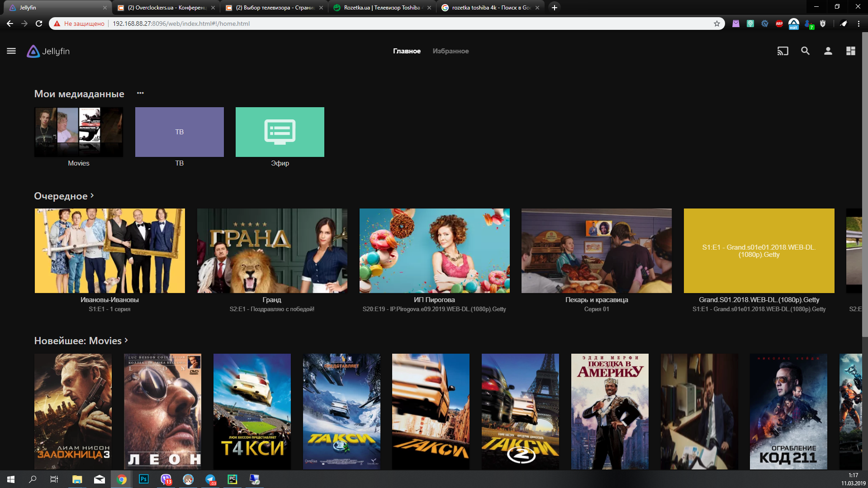868x488 pixels.
Task: Open the Jellyfin search magnifier
Action: click(x=805, y=51)
